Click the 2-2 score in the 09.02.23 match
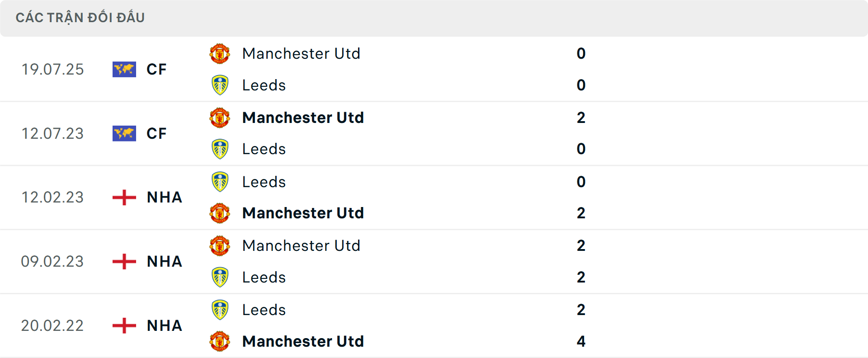Screen dimensions: 868x358 click(x=581, y=261)
